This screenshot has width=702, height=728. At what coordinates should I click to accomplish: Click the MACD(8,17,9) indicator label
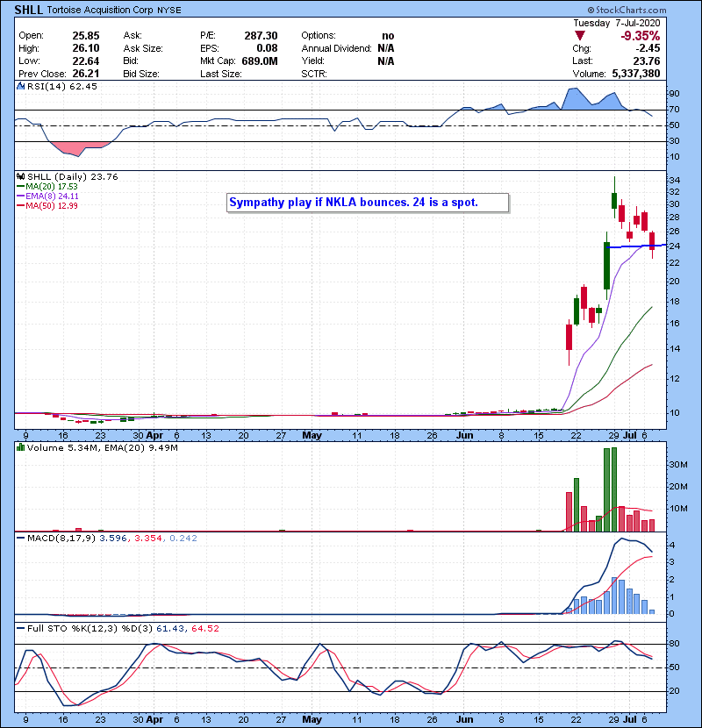pyautogui.click(x=61, y=539)
